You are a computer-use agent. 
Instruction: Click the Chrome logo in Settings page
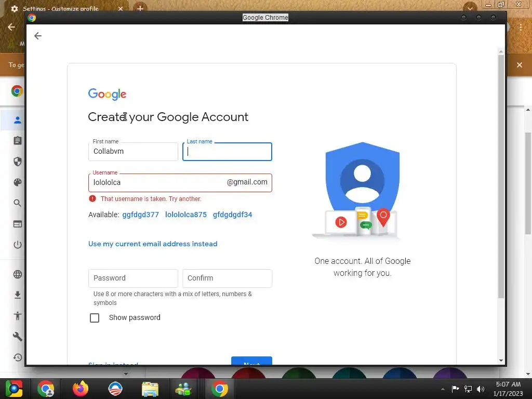click(x=17, y=91)
